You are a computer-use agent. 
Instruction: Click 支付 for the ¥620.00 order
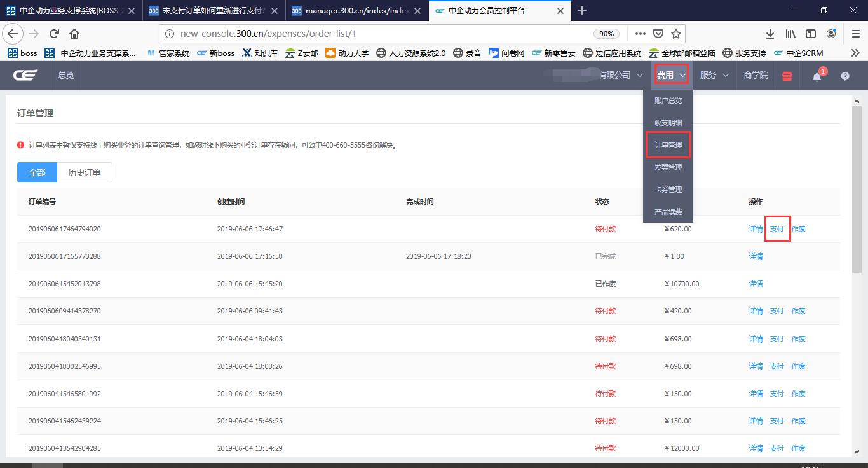pyautogui.click(x=776, y=229)
